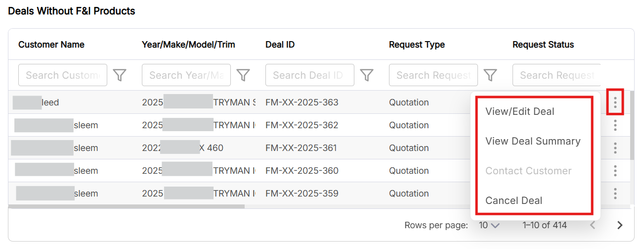The height and width of the screenshot is (249, 644).
Task: Open row actions menu for FM-XX-2025-361
Action: (615, 148)
